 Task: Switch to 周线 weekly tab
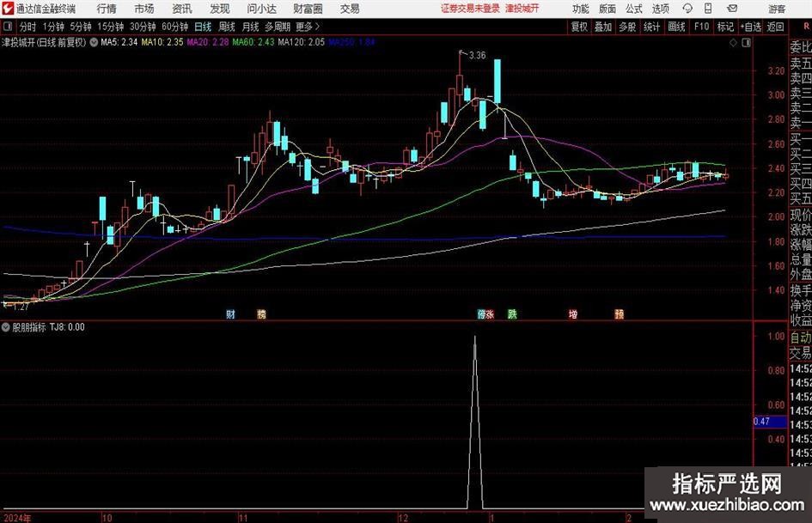227,27
